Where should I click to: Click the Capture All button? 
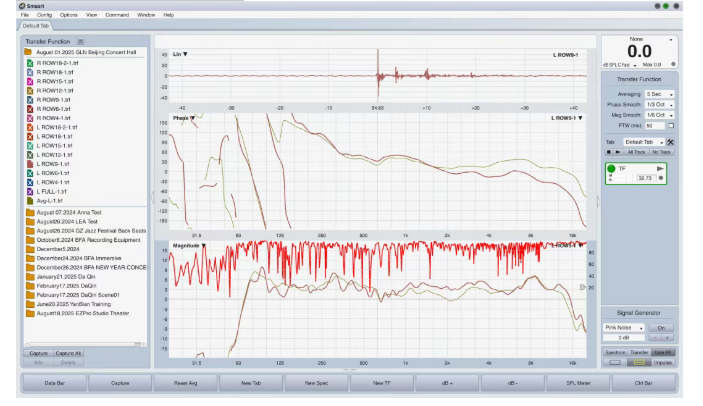[x=69, y=353]
